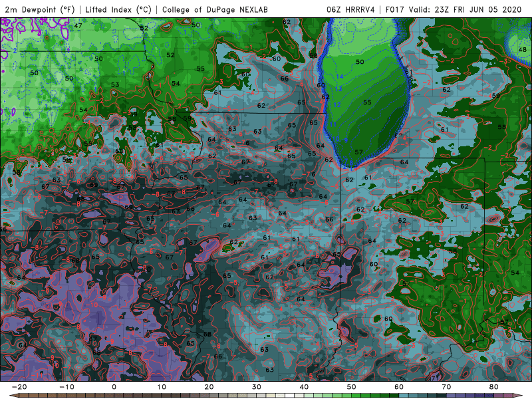Click the red lifted index contour label -10
Screen dimensions: 532x399
pos(92,305)
